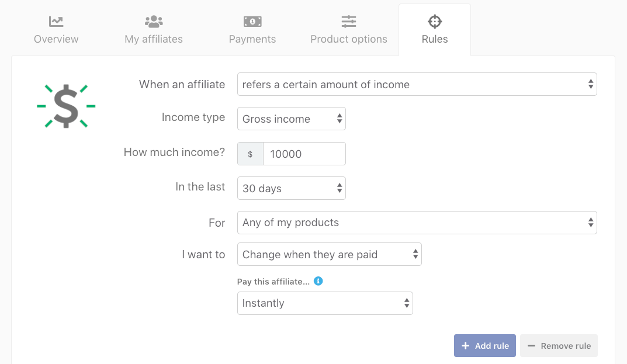
Task: Open the 'When an affiliate' condition dropdown
Action: pyautogui.click(x=417, y=84)
